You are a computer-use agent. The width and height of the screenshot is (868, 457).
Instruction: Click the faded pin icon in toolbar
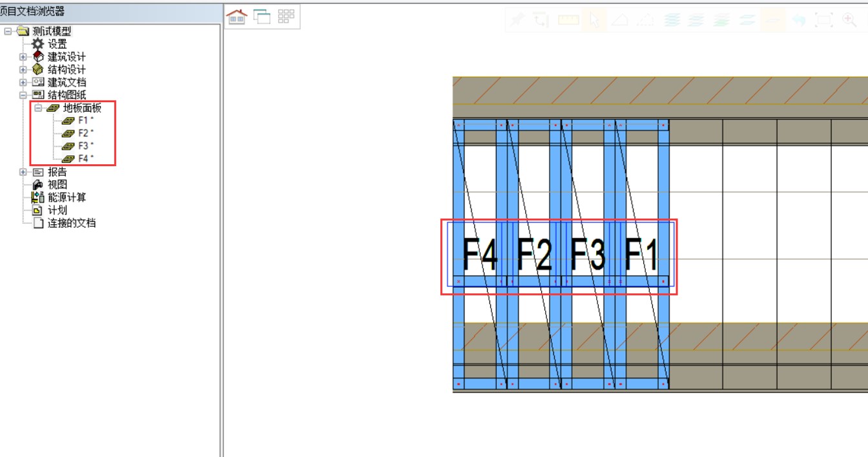517,19
